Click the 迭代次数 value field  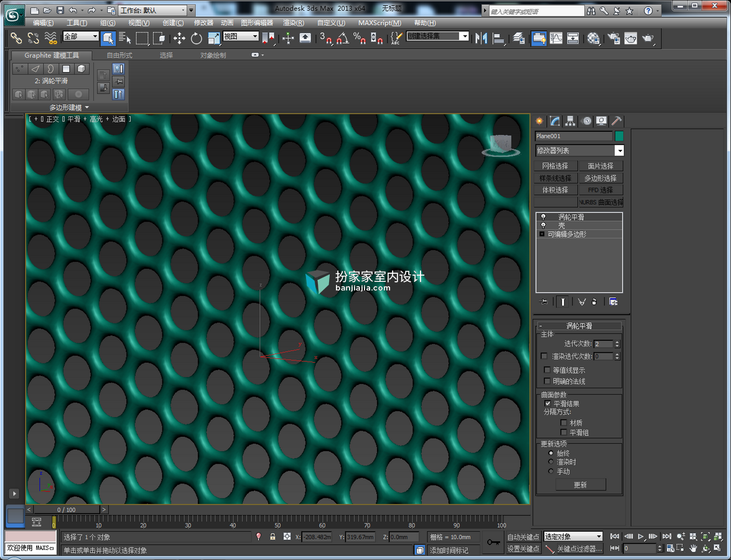pyautogui.click(x=603, y=343)
